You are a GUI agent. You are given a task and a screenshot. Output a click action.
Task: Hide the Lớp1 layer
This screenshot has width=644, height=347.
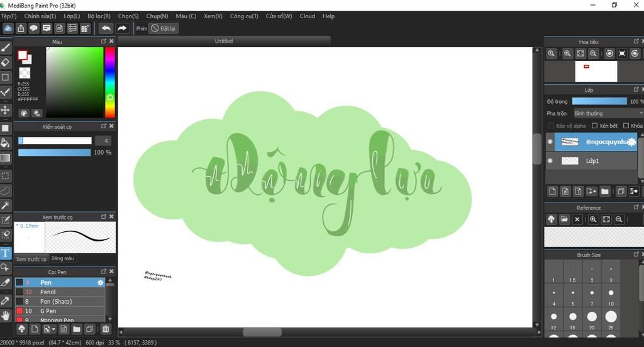(550, 160)
